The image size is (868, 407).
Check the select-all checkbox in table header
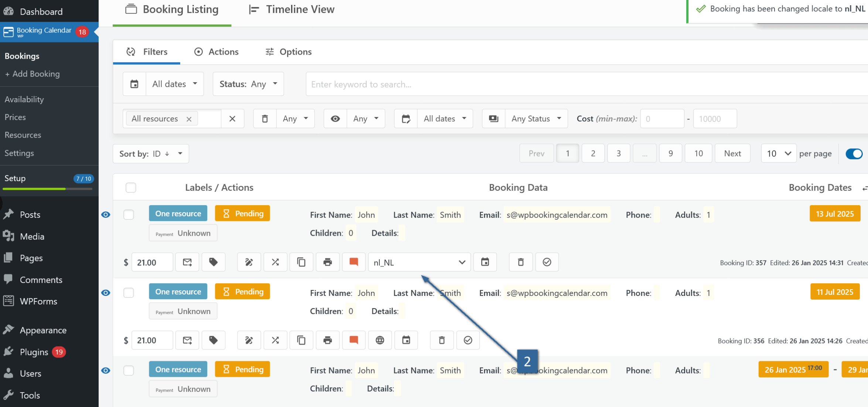pos(131,187)
